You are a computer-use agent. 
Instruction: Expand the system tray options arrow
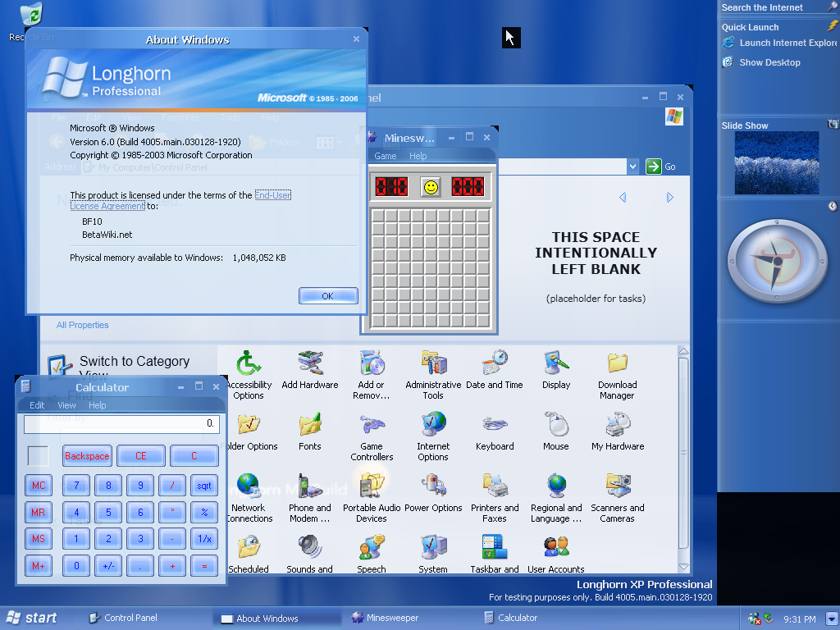832,619
